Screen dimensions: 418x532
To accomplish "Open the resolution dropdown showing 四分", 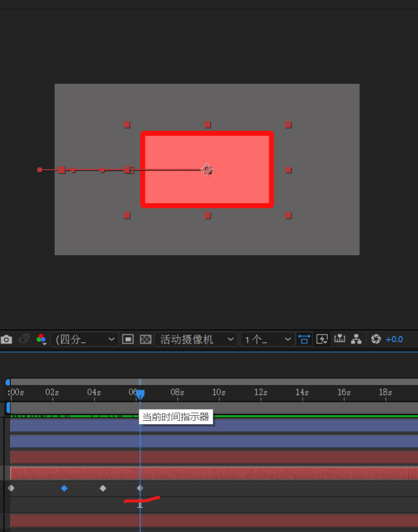I will pyautogui.click(x=86, y=340).
